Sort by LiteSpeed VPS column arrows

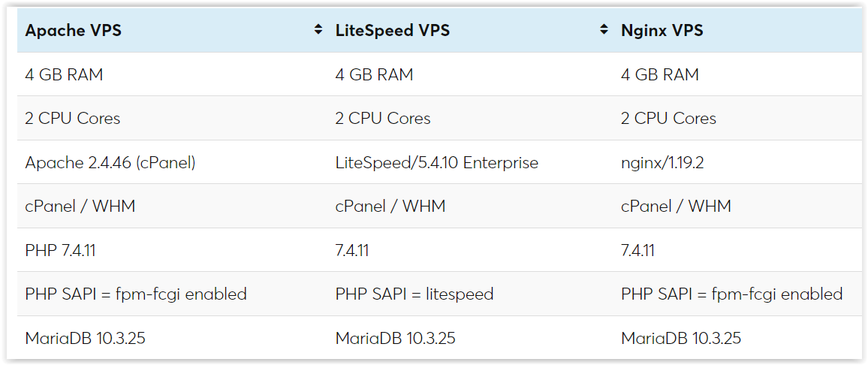pyautogui.click(x=604, y=30)
